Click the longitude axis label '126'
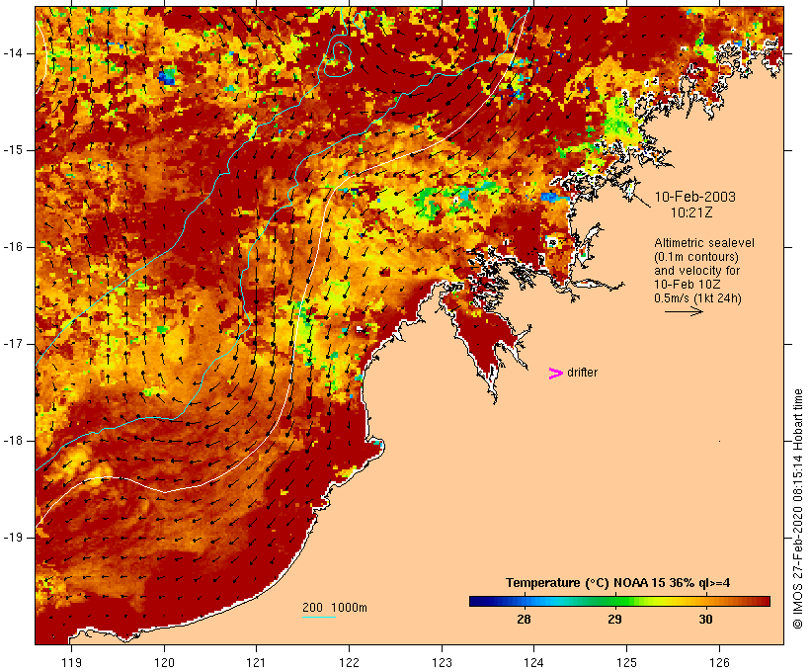 719,662
